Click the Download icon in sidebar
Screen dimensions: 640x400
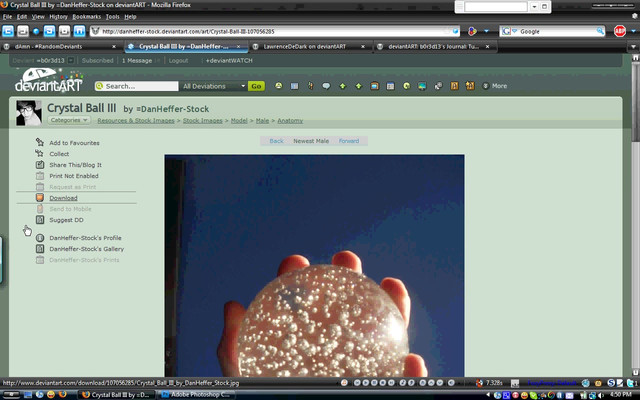[40, 198]
